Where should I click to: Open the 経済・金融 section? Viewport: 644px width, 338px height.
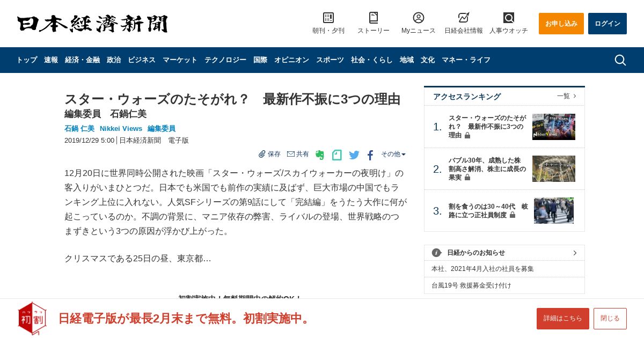click(82, 60)
